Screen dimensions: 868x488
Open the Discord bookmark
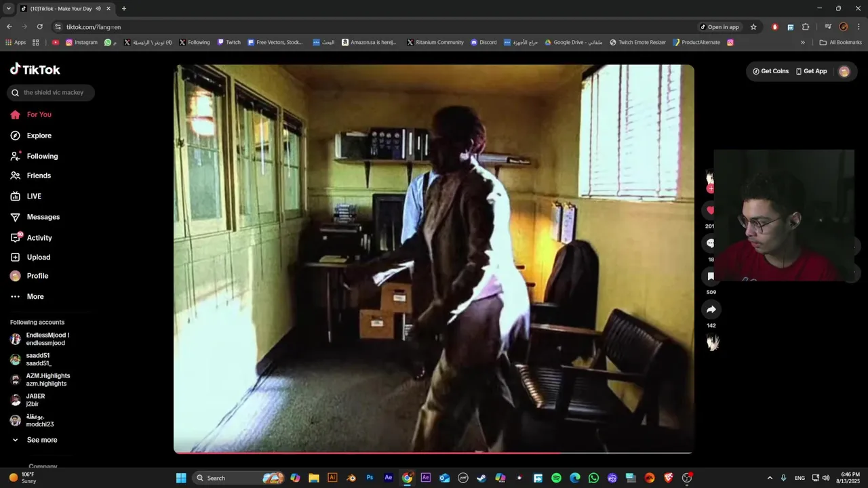pyautogui.click(x=484, y=42)
